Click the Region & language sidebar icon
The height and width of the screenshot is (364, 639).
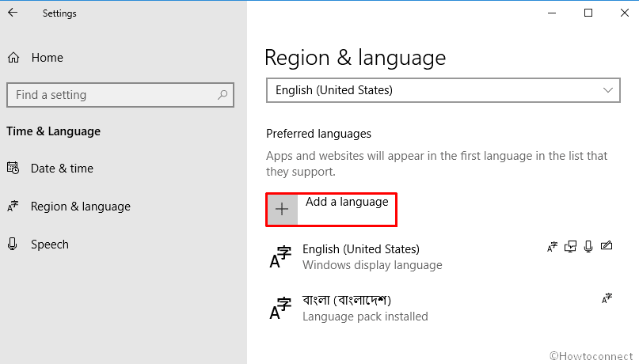[x=13, y=206]
